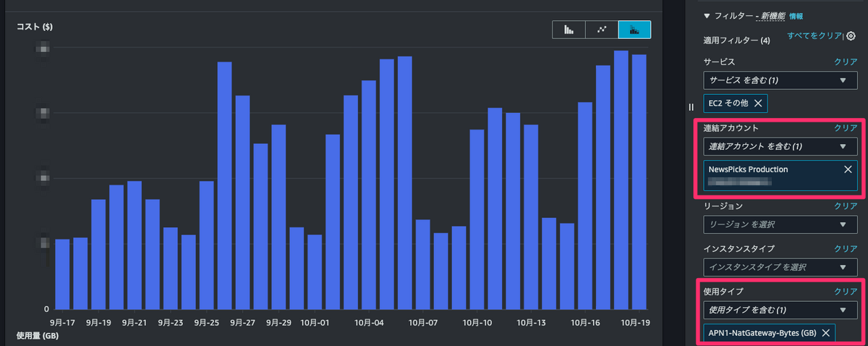Screen dimensions: 868x346
Task: Click the bar above 9月-17
Action: click(62, 273)
